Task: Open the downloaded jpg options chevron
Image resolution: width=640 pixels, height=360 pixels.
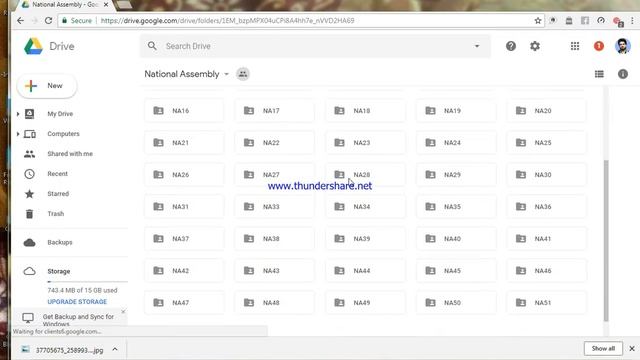Action: point(115,349)
